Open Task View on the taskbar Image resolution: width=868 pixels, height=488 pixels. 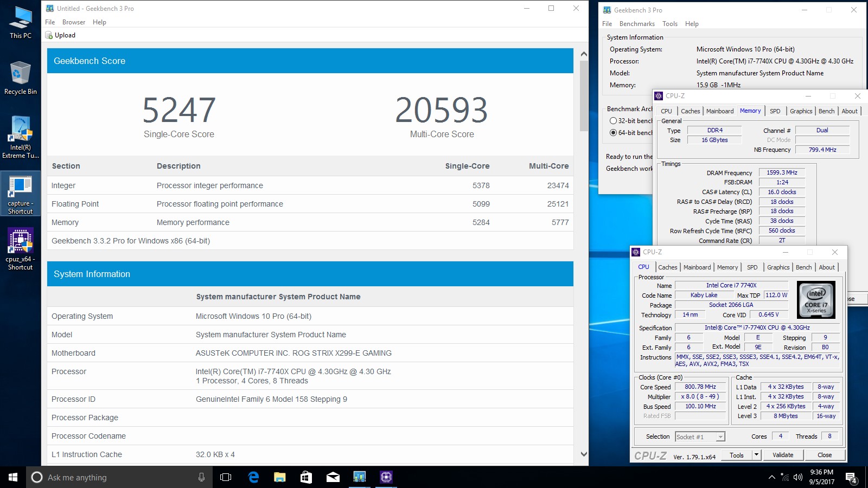tap(226, 477)
